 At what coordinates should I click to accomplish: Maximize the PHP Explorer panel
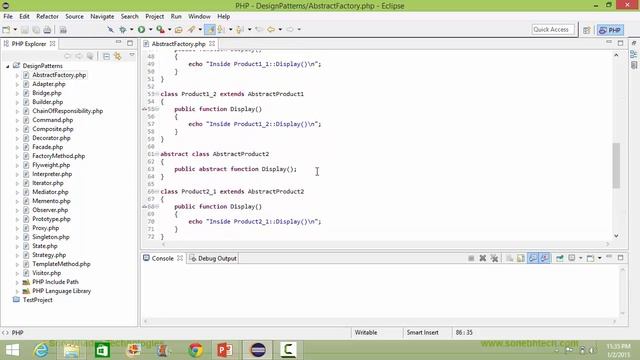point(130,43)
